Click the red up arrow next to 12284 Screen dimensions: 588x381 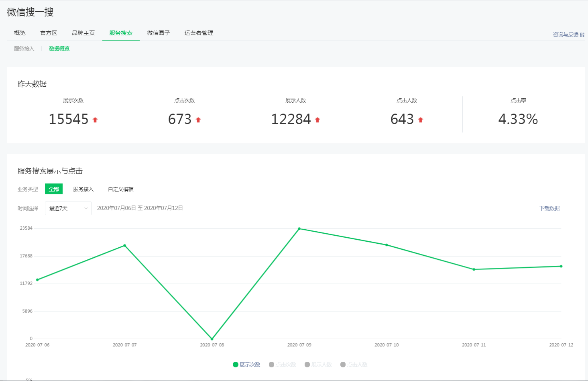click(317, 120)
